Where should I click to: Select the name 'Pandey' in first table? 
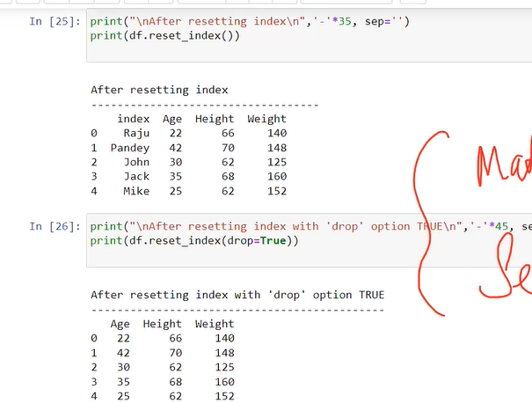(x=129, y=148)
